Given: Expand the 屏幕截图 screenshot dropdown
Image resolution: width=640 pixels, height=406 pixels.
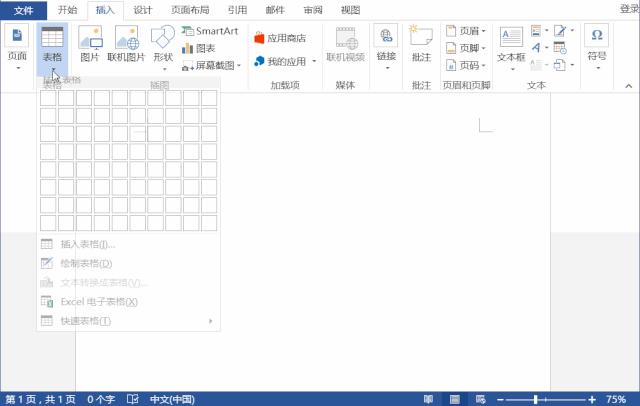Looking at the screenshot, I should (239, 65).
